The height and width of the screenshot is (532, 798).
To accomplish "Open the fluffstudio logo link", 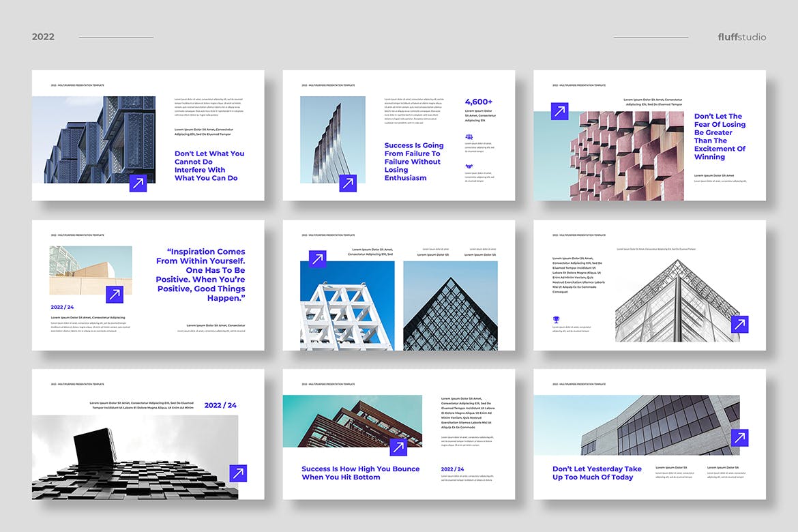I will (x=742, y=37).
